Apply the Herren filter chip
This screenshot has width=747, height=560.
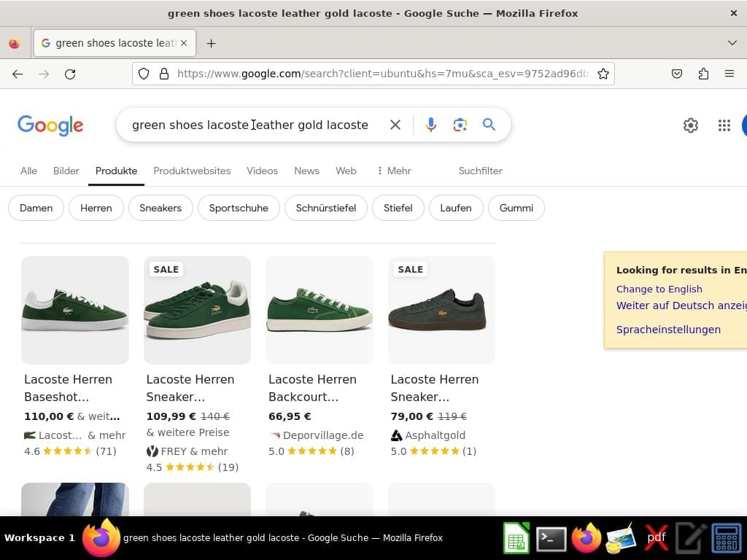(96, 208)
